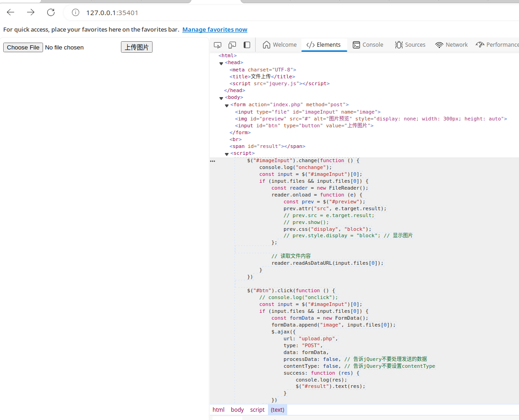Select html in the DOM breadcrumb
Viewport: 519px width, 420px height.
click(219, 410)
